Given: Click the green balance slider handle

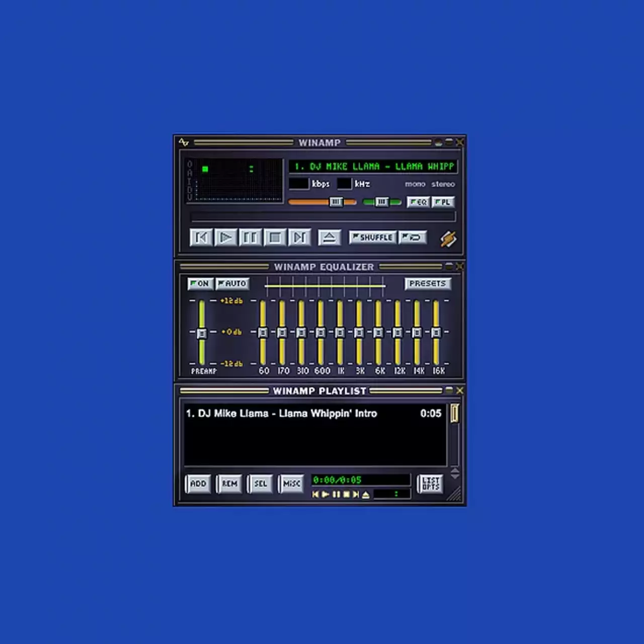Looking at the screenshot, I should coord(382,202).
